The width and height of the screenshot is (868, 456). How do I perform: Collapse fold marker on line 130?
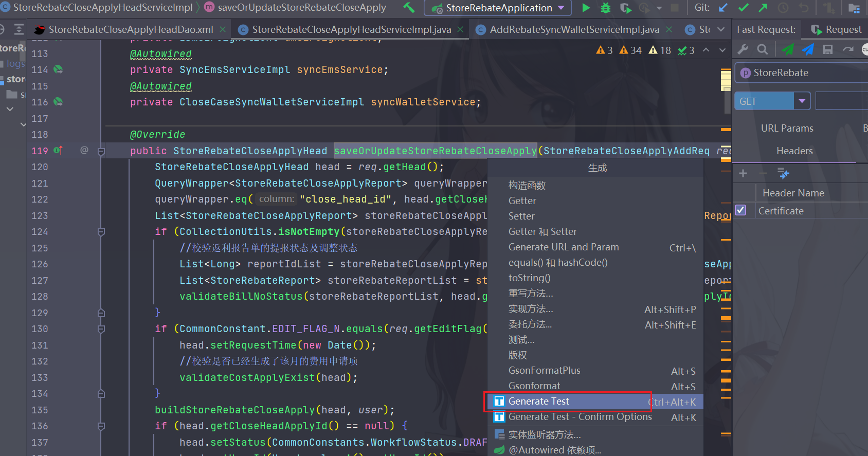click(101, 329)
